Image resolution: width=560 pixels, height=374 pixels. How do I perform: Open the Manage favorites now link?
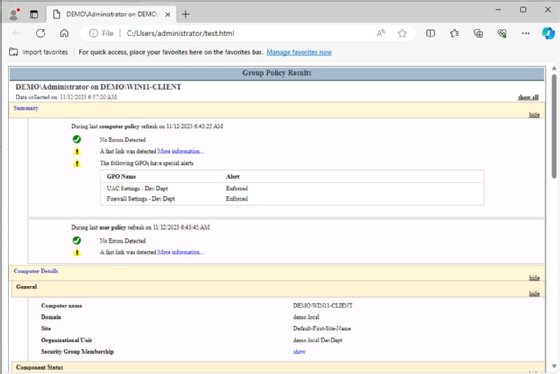(299, 52)
